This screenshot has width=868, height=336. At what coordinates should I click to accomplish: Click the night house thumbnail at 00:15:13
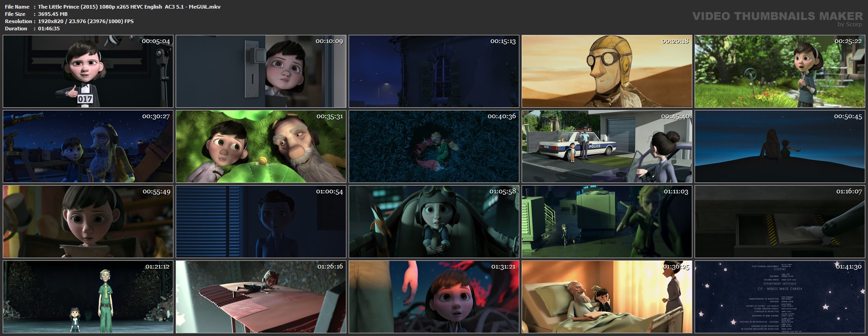coord(434,71)
